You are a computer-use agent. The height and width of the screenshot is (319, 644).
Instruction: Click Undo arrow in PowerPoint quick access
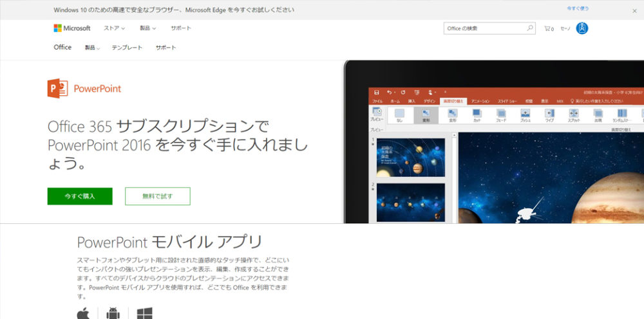(x=388, y=93)
